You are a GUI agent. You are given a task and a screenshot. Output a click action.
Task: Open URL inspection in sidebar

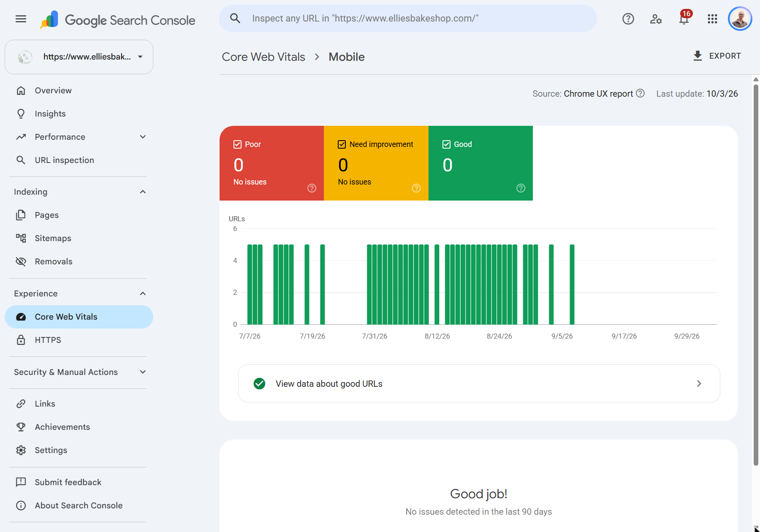click(x=79, y=160)
